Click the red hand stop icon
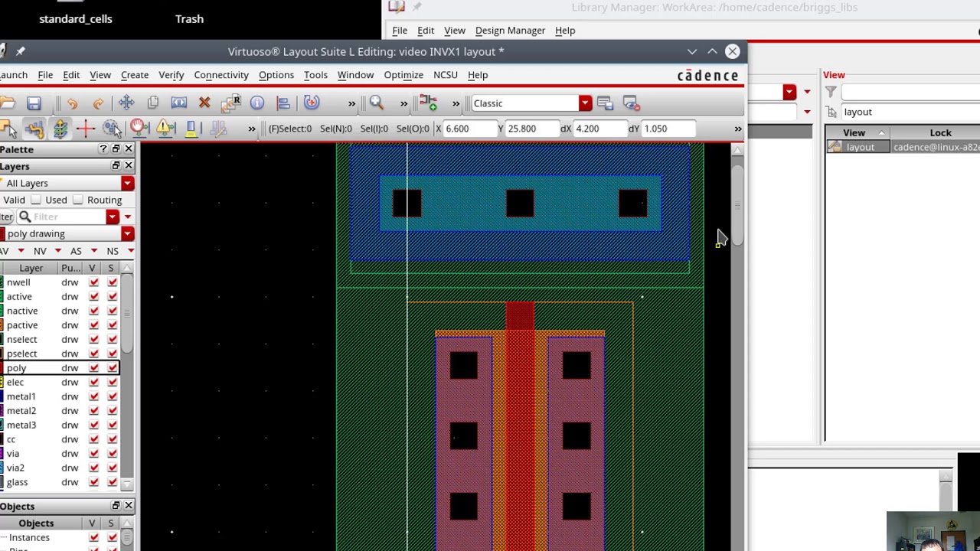 pos(139,129)
